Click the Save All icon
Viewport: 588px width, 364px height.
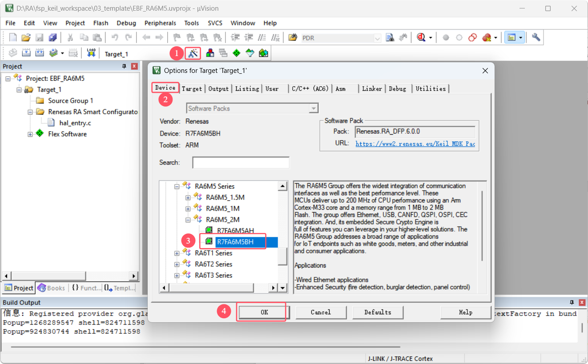[x=53, y=38]
